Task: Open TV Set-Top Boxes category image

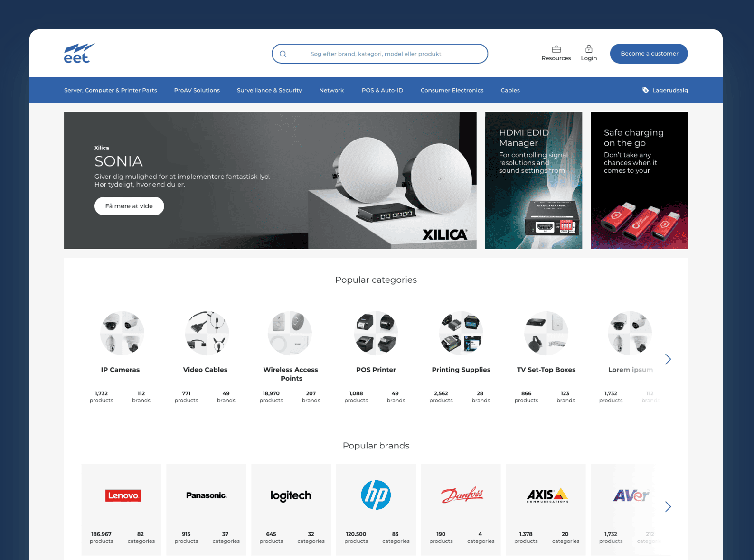Action: 546,333
